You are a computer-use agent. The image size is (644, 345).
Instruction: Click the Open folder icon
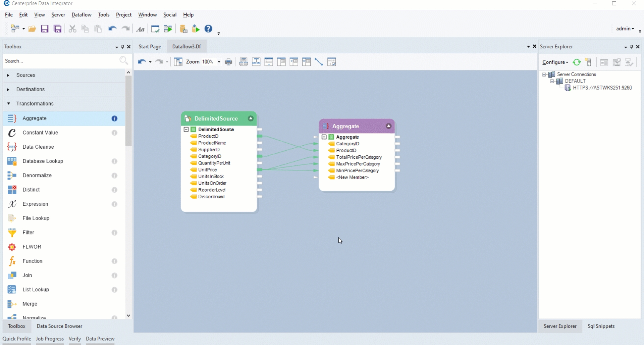32,29
